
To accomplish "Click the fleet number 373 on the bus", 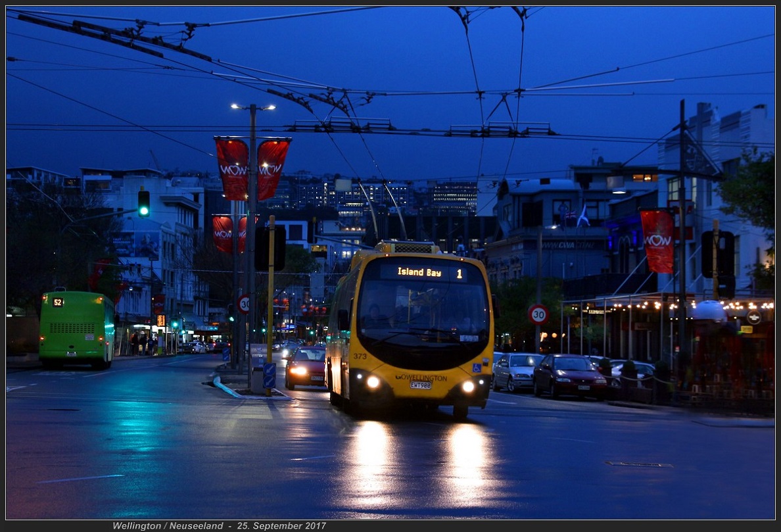I will (x=360, y=356).
